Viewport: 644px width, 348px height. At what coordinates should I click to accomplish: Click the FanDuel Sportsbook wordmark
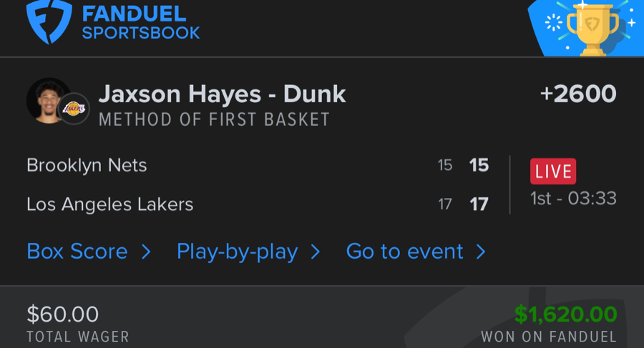click(140, 23)
